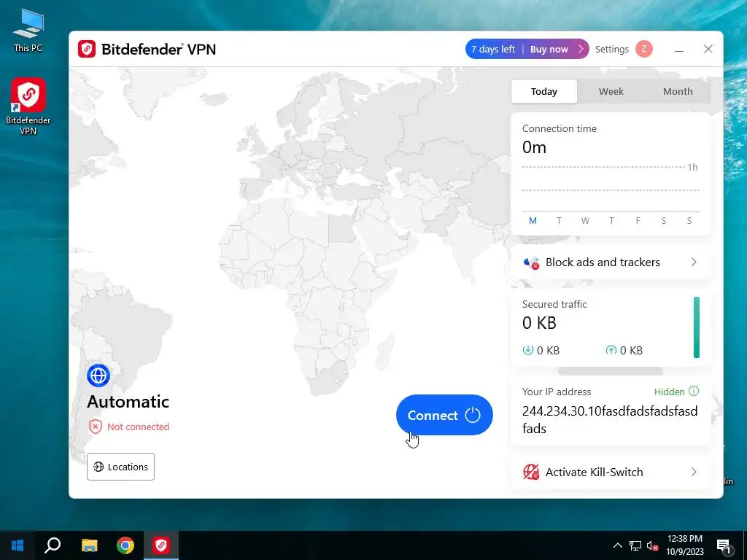Open the Windows Start menu

click(18, 545)
